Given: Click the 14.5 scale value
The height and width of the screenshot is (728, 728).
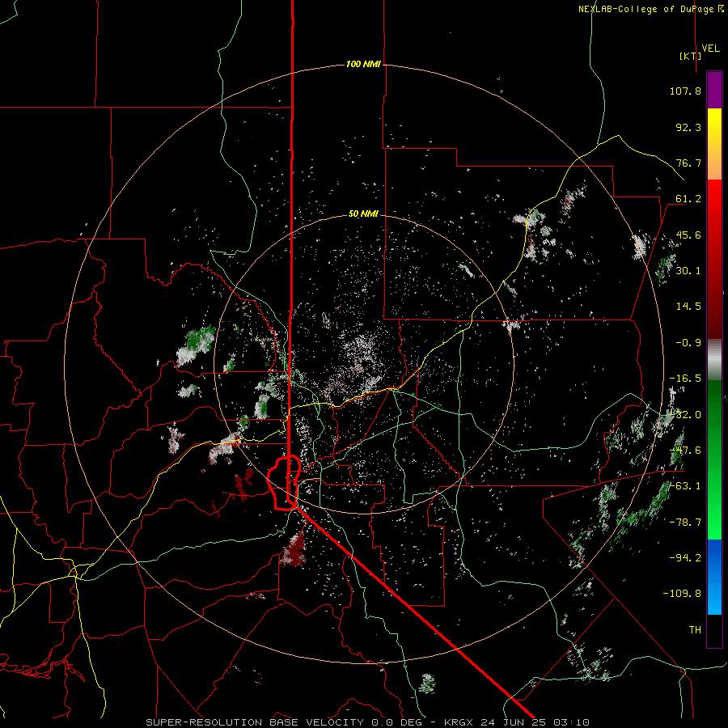Looking at the screenshot, I should [688, 307].
